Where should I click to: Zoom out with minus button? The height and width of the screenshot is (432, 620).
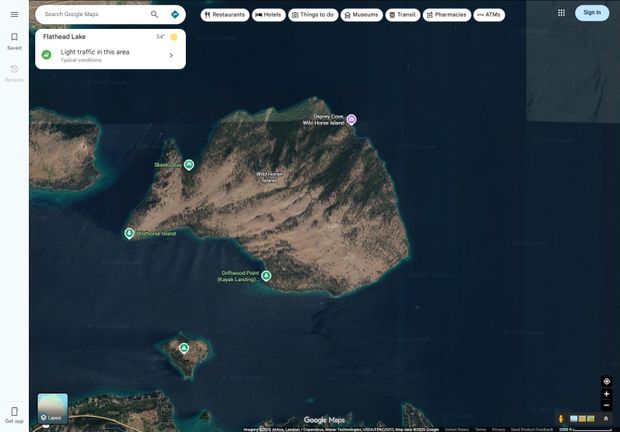[607, 405]
